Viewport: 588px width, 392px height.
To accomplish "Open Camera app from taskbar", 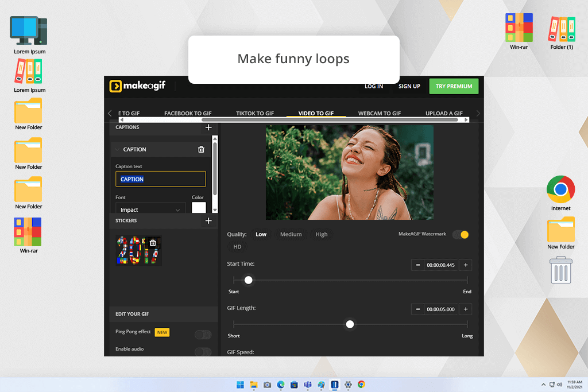I will click(x=268, y=385).
